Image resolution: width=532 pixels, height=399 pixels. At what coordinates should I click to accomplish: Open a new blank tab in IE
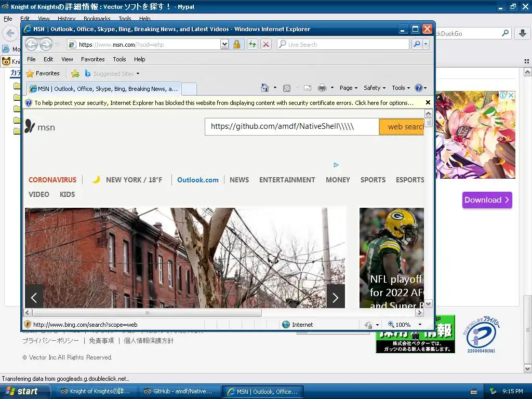pyautogui.click(x=189, y=89)
